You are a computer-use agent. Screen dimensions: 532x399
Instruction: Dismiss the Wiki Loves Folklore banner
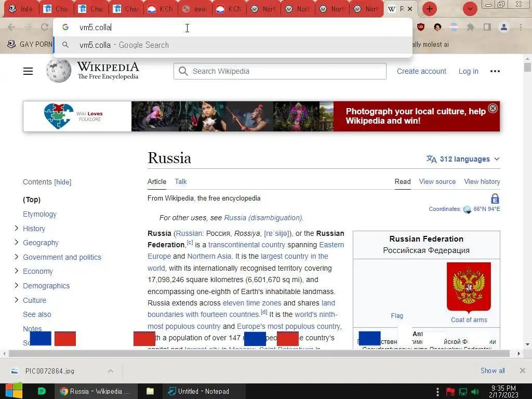tap(493, 108)
